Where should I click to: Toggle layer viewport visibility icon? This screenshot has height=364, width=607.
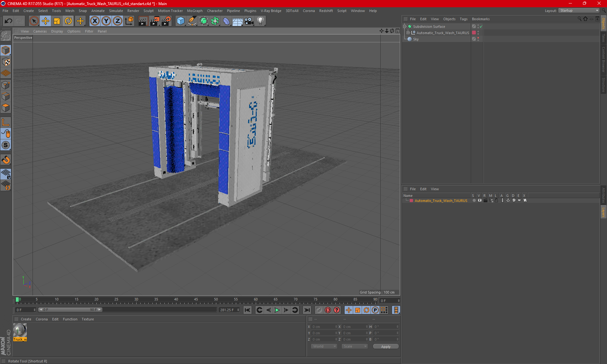click(480, 200)
